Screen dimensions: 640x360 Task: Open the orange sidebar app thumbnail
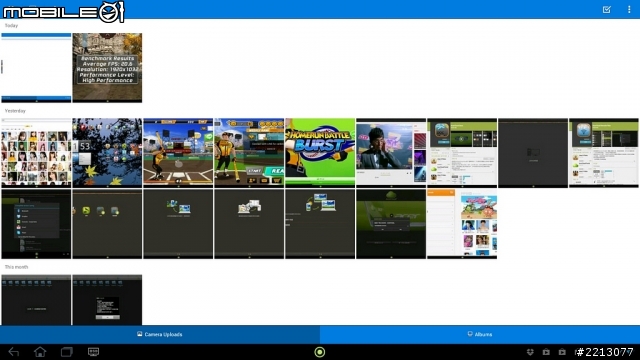tap(462, 224)
